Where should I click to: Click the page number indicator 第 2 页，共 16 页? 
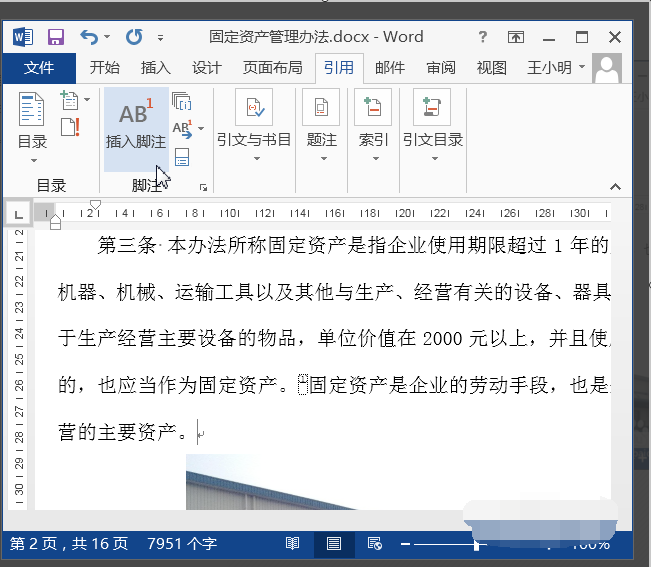tap(69, 544)
